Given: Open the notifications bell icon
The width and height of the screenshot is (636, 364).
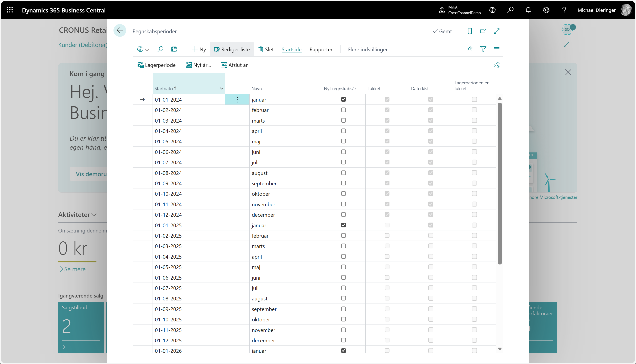Looking at the screenshot, I should (528, 10).
